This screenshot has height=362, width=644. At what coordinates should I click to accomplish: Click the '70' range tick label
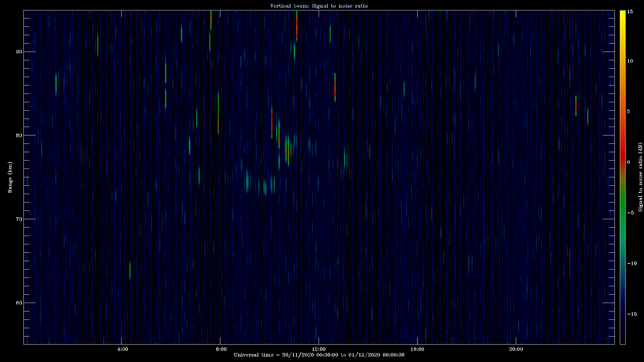click(x=19, y=219)
